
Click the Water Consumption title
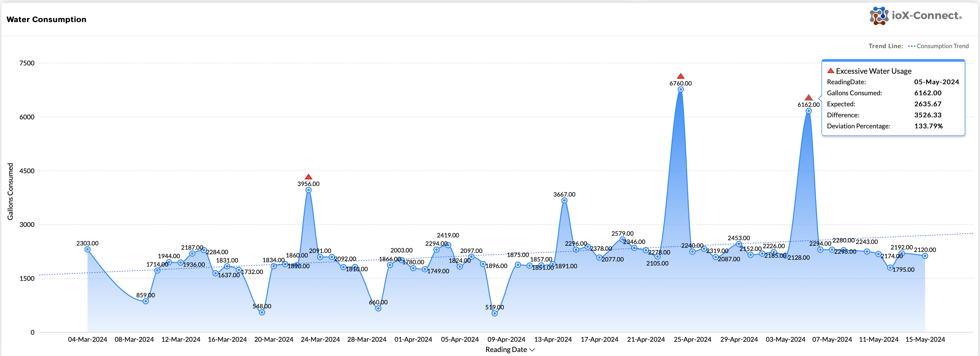click(x=46, y=19)
